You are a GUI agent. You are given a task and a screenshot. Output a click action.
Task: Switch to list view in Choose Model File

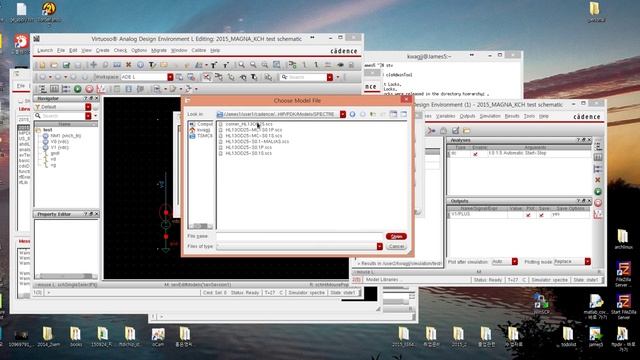[x=393, y=114]
